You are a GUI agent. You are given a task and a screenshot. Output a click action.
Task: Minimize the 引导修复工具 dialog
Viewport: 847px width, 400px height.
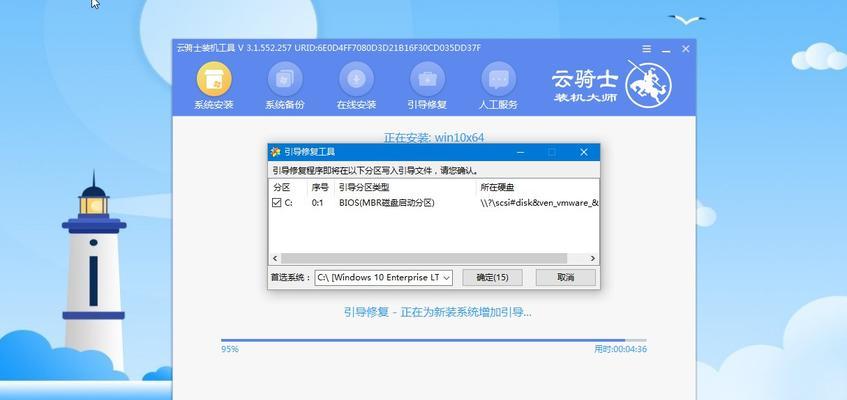(520, 152)
